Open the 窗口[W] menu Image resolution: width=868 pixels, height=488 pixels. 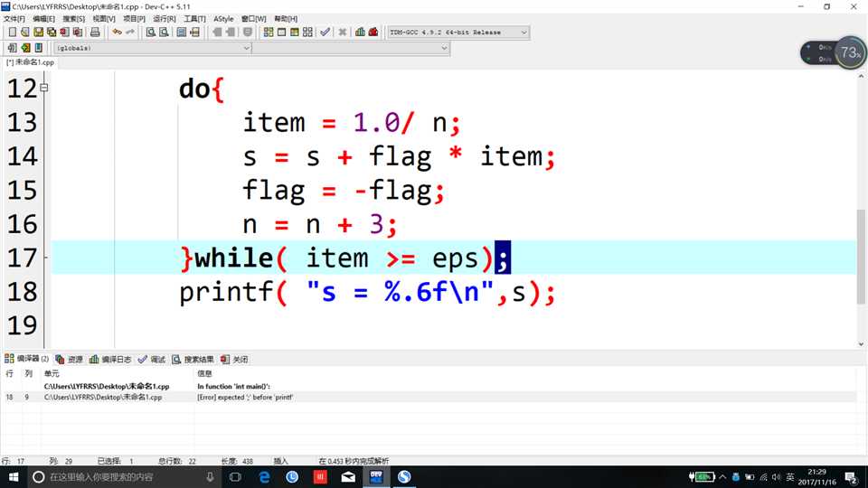(253, 19)
